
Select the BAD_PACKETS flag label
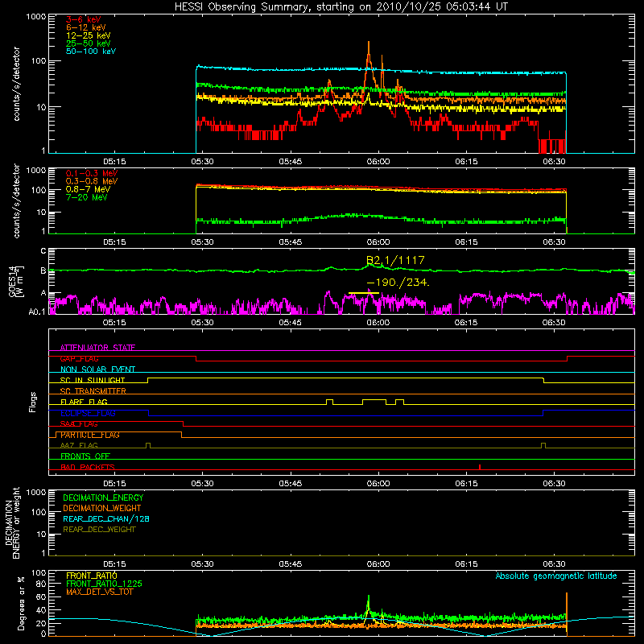click(88, 467)
